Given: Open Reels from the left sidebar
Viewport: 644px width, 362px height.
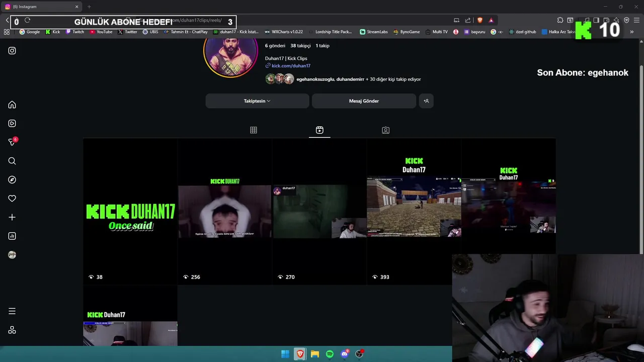Looking at the screenshot, I should pos(12,123).
